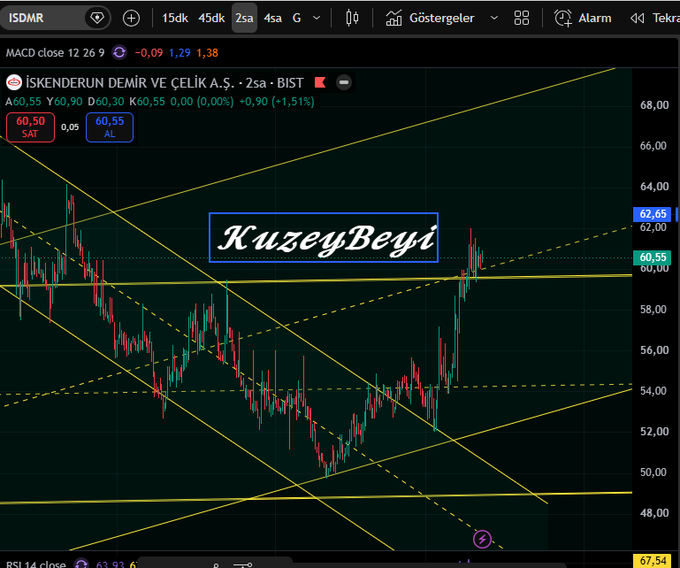
Task: Click the 48,00 price axis label
Action: click(654, 513)
